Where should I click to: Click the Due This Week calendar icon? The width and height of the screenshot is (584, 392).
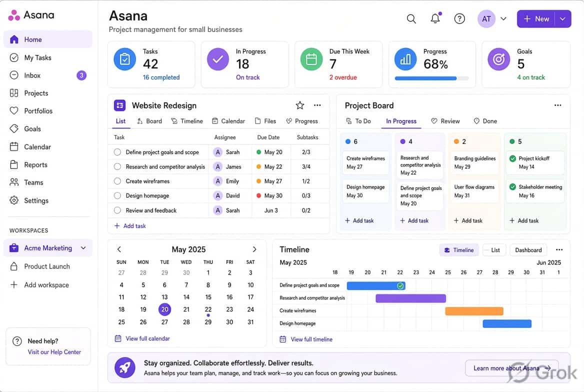click(311, 59)
